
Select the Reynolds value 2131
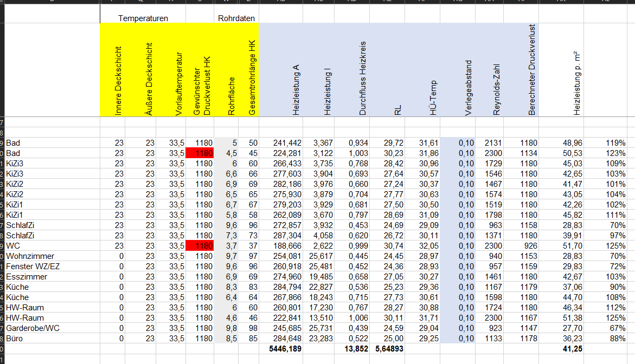490,143
